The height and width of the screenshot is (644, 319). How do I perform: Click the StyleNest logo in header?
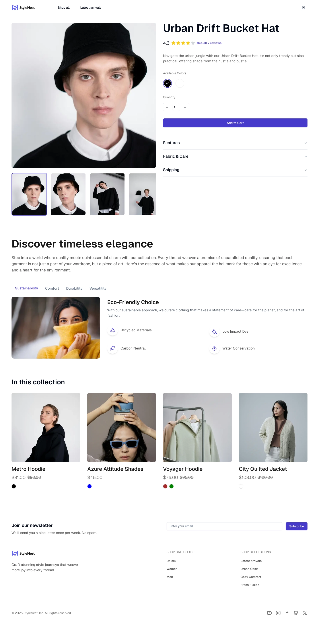(23, 8)
